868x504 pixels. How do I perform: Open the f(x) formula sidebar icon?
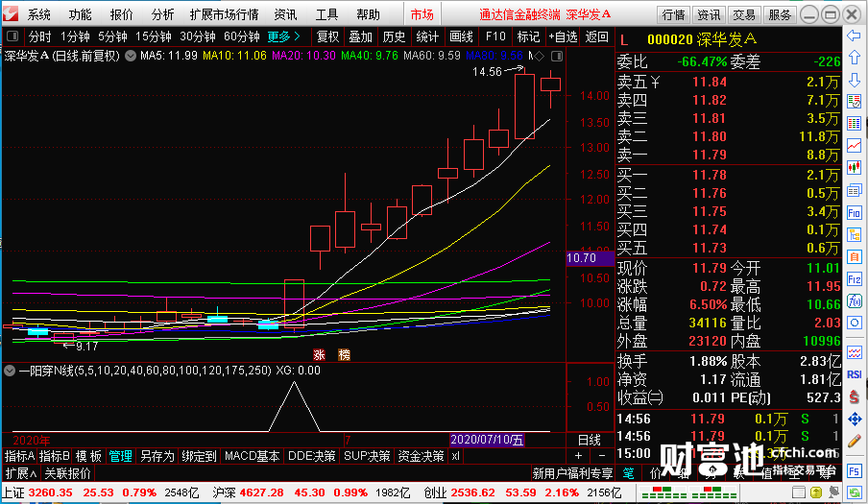coord(854,301)
